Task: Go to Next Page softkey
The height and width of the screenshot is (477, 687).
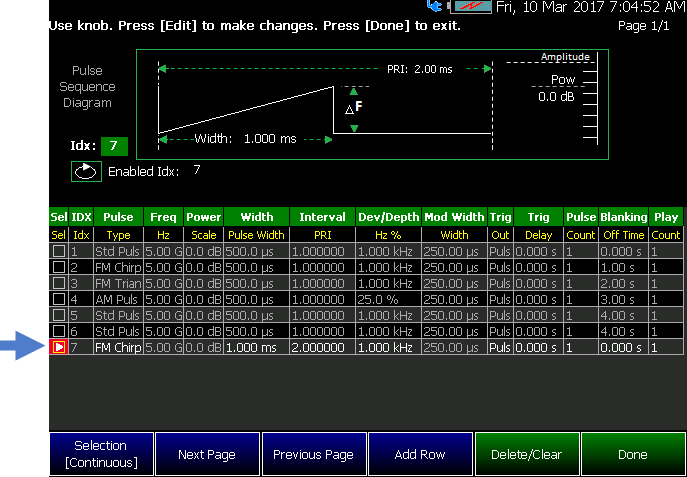Action: point(208,455)
